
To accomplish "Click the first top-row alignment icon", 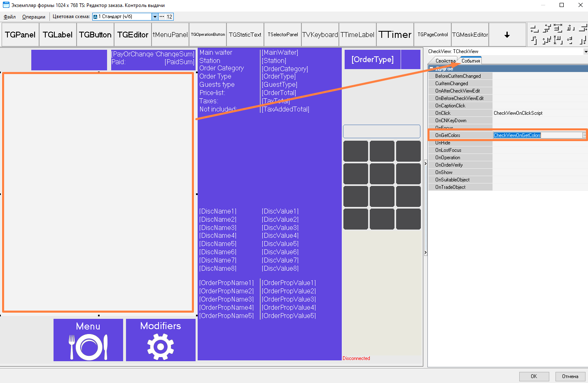I will [x=534, y=29].
